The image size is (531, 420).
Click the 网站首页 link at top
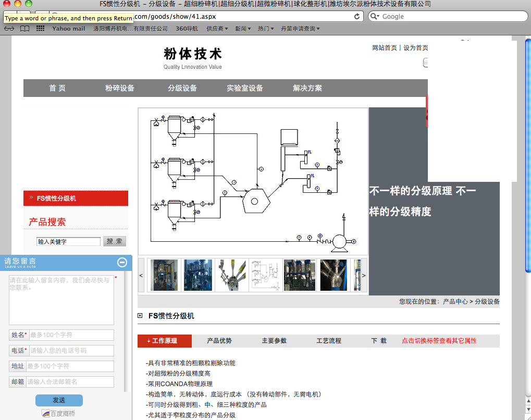coord(385,48)
